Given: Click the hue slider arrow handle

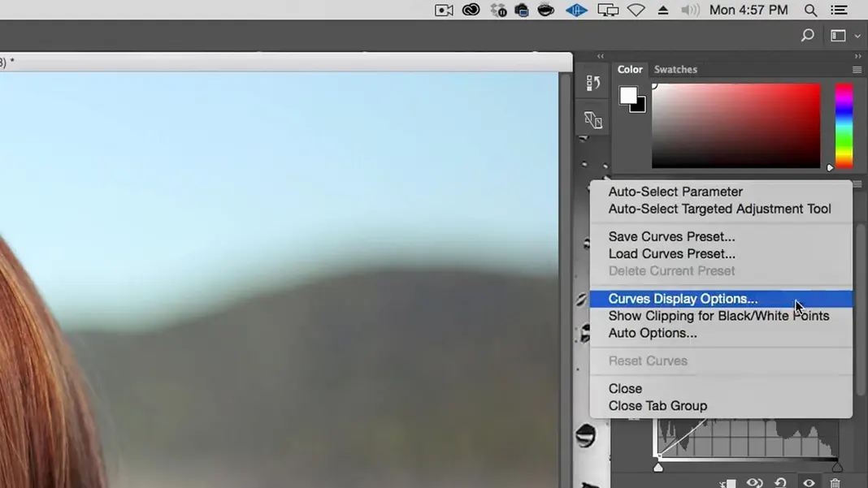Looking at the screenshot, I should coord(830,167).
